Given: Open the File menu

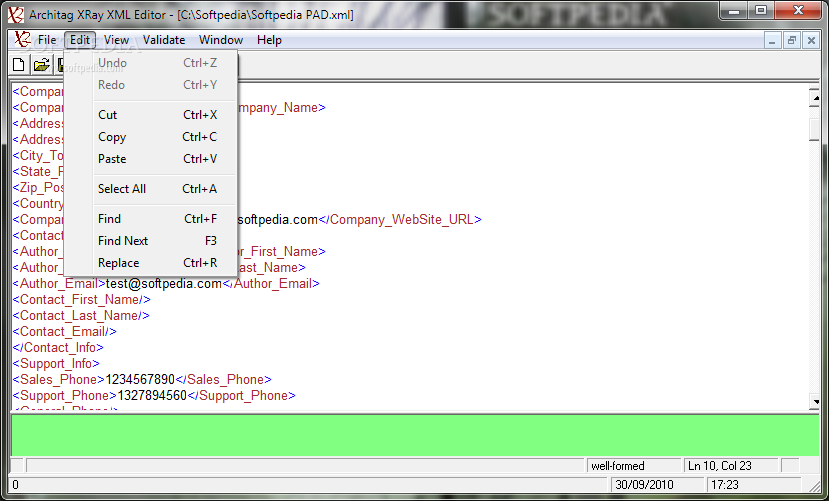Looking at the screenshot, I should 47,40.
